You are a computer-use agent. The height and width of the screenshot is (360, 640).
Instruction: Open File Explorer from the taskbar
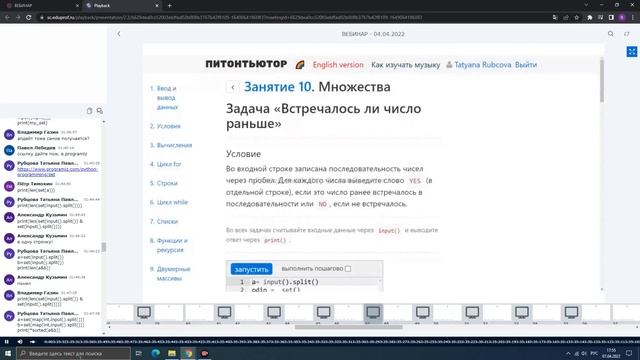point(172,353)
